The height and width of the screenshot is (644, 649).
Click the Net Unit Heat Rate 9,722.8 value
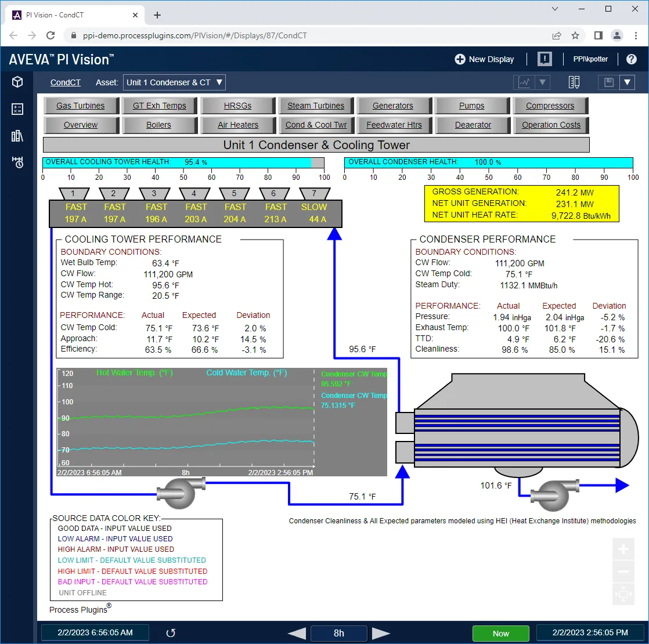581,215
